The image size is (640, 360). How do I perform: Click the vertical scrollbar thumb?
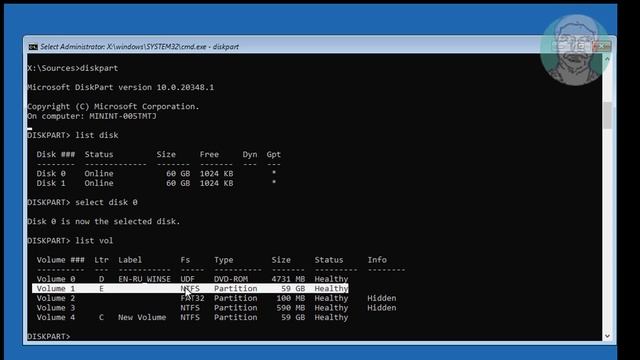(607, 116)
